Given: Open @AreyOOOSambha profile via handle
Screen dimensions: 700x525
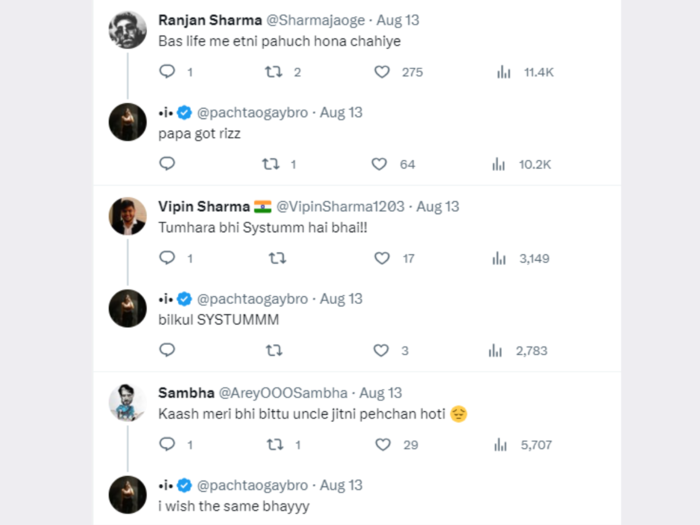Looking at the screenshot, I should [x=283, y=393].
